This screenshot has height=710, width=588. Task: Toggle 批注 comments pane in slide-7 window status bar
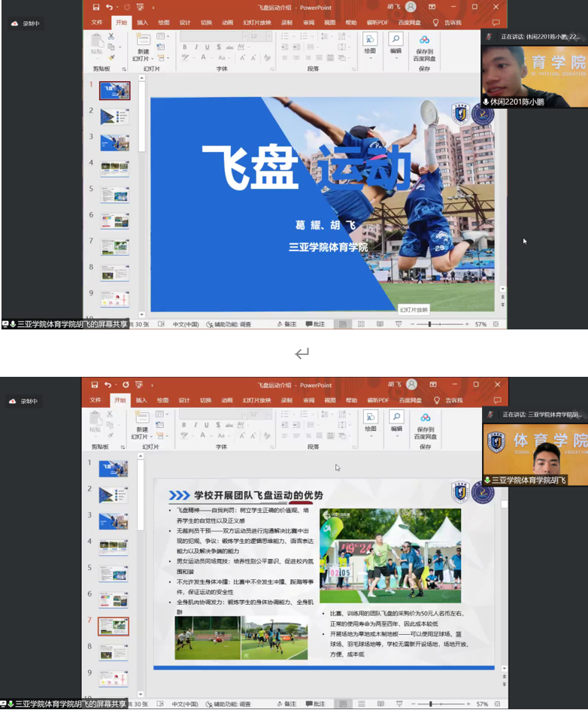point(316,704)
